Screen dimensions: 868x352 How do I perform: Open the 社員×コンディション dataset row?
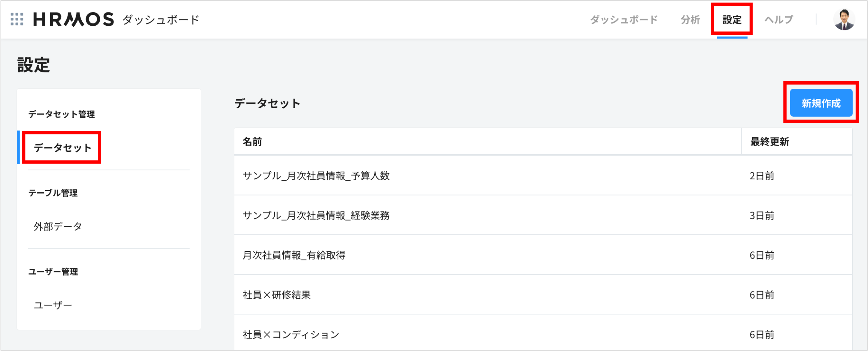pos(291,335)
